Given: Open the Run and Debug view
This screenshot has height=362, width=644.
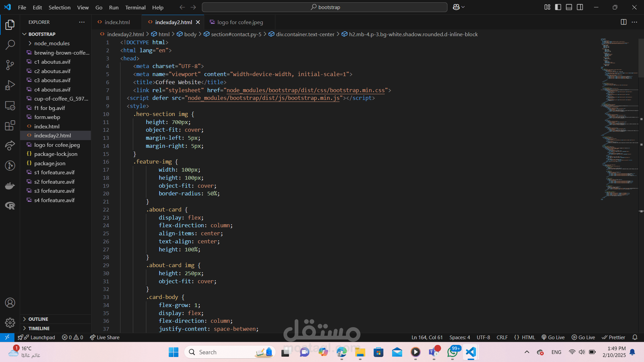Looking at the screenshot, I should pos(10,85).
